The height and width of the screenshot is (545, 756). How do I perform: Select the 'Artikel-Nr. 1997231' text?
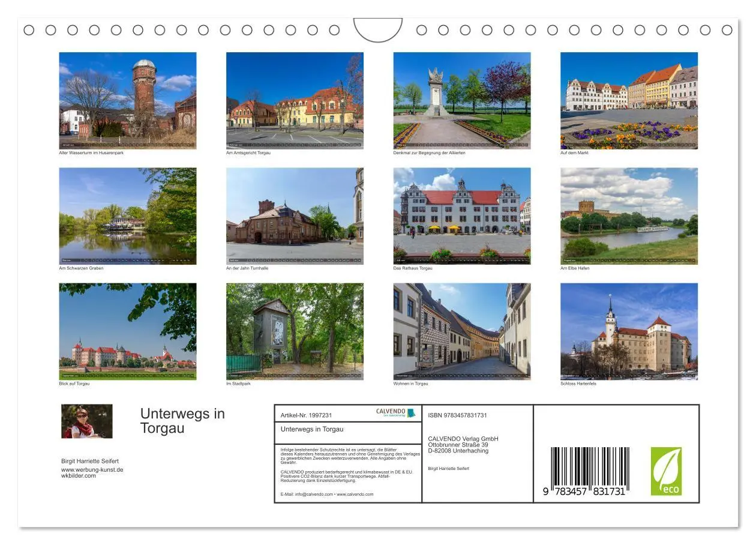(306, 415)
